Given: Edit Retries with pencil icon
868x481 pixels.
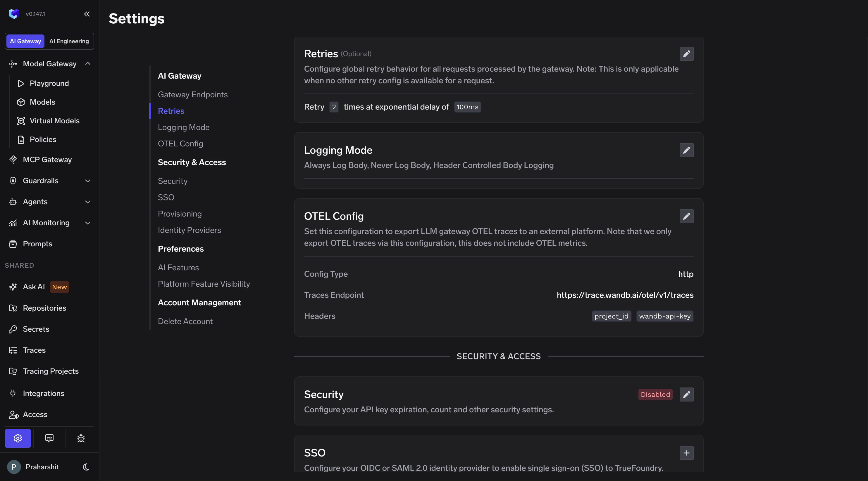Looking at the screenshot, I should click(686, 54).
